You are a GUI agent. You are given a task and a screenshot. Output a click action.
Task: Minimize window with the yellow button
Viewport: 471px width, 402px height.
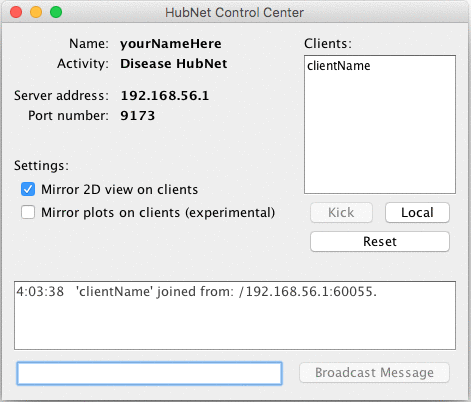(36, 12)
